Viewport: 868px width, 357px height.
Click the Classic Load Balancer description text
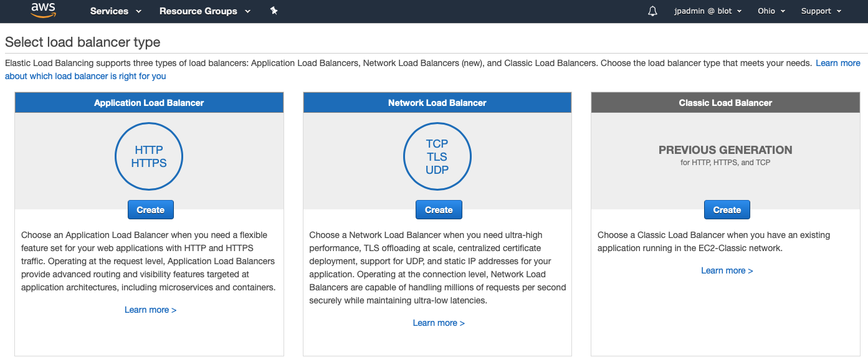(x=714, y=242)
